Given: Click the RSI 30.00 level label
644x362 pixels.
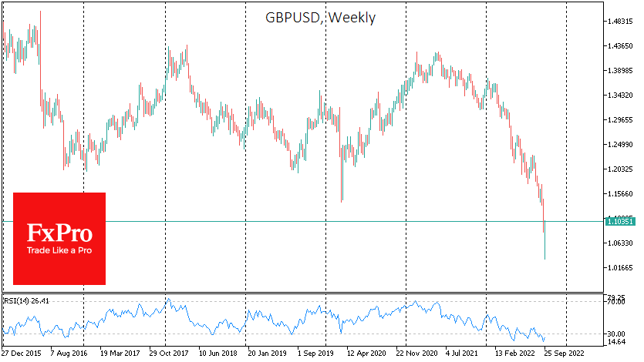Looking at the screenshot, I should [x=616, y=334].
